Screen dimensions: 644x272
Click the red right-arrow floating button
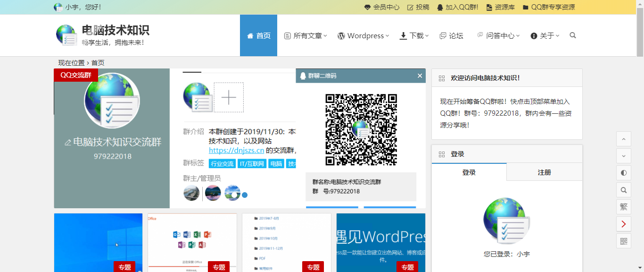coord(624,224)
